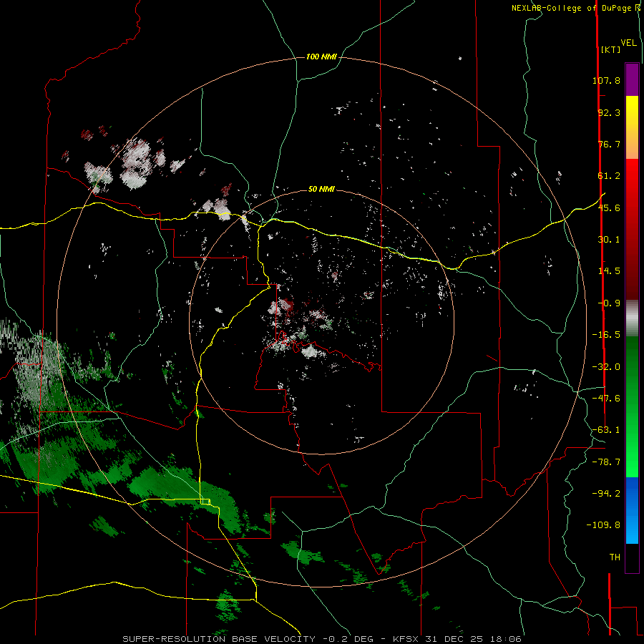644x644 pixels.
Task: Click the 30.1 scale value
Action: tap(609, 240)
